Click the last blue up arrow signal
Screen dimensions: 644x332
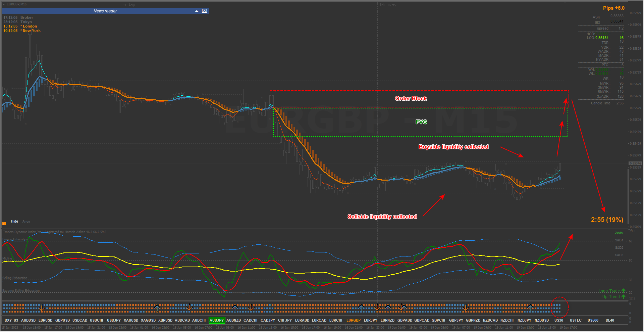pos(530,307)
